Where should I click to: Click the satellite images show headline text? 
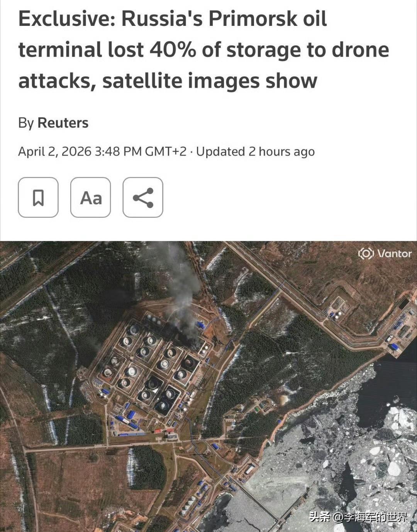(x=210, y=81)
